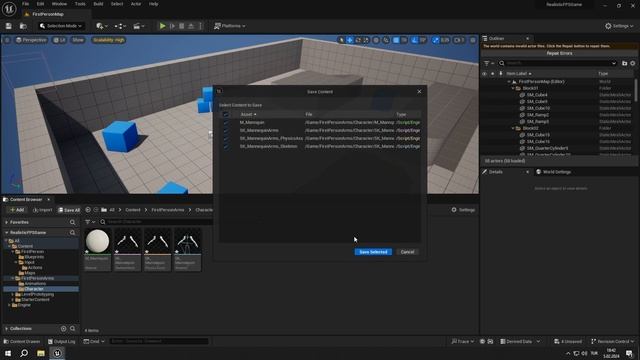Image resolution: width=640 pixels, height=360 pixels.
Task: Open the camera speed setting
Action: click(459, 40)
